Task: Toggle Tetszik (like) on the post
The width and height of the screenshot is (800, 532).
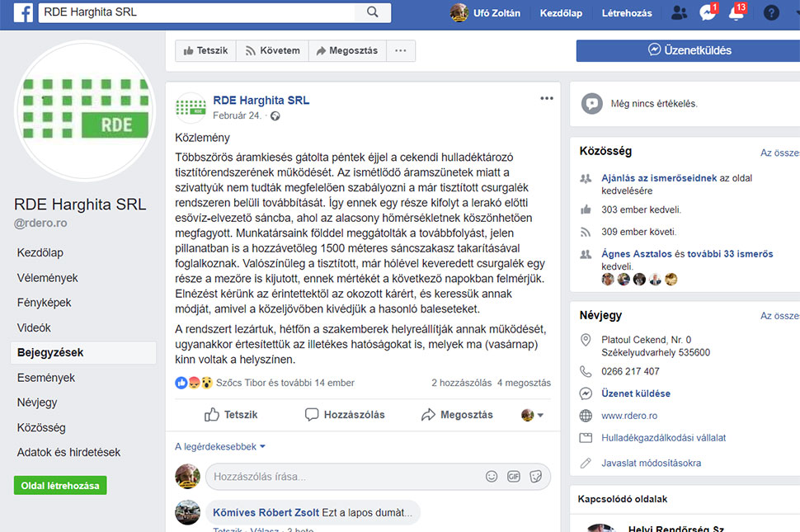Action: click(x=231, y=415)
